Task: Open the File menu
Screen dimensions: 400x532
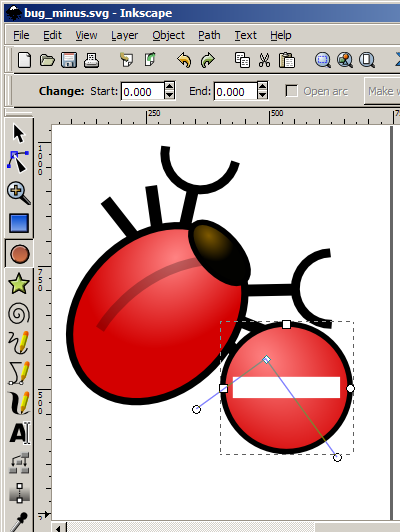Action: click(21, 35)
